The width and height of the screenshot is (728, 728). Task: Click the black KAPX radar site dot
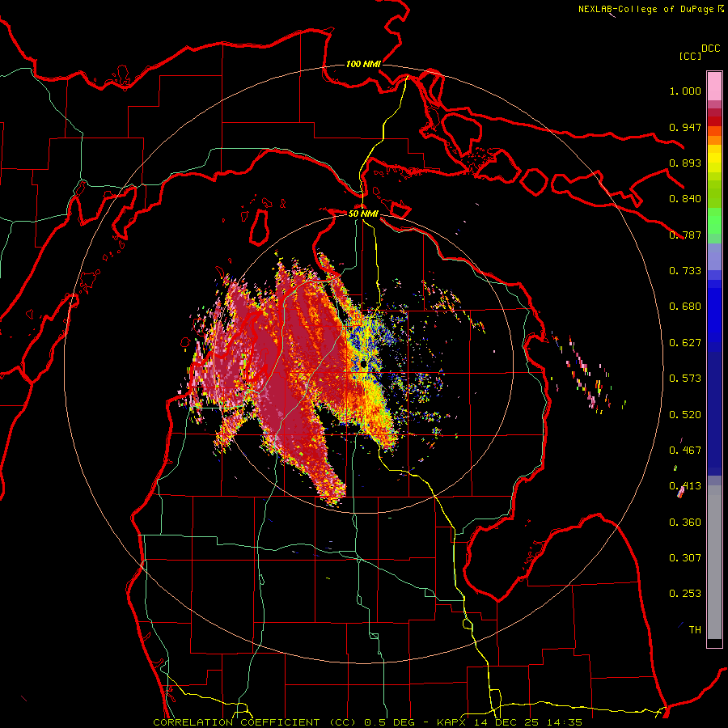pos(363,363)
